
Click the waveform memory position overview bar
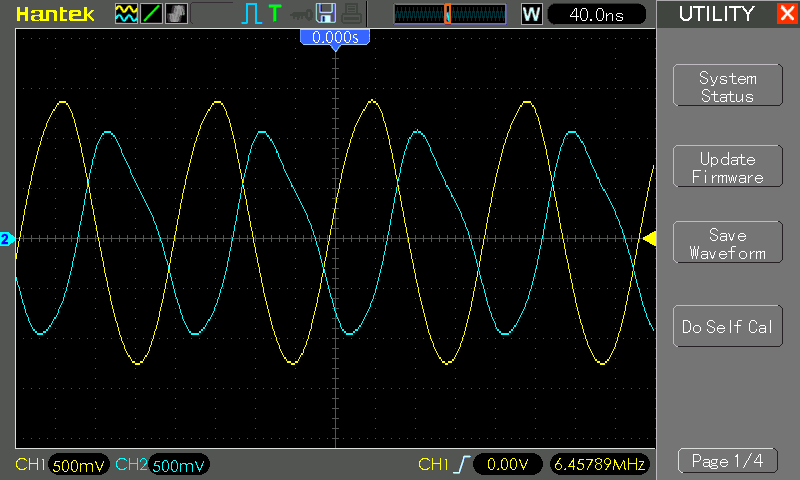[x=449, y=14]
